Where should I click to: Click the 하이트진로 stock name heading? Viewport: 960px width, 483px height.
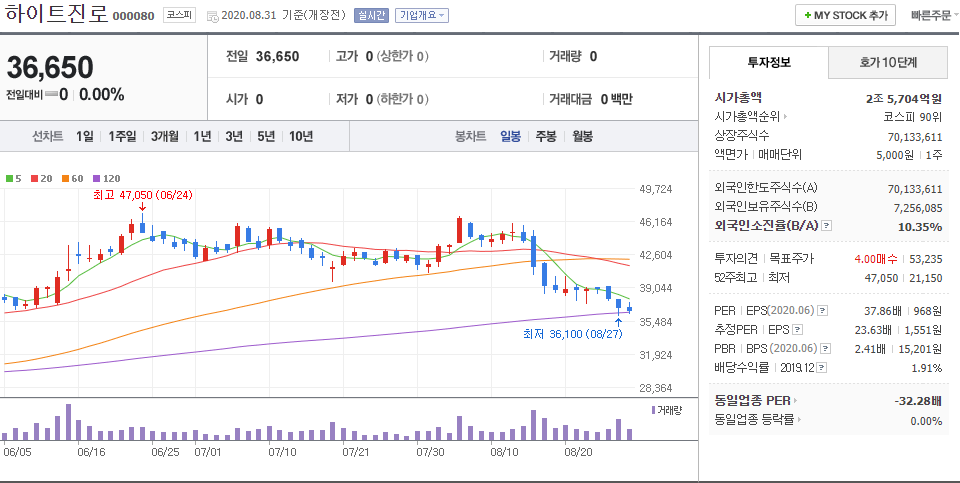[x=56, y=15]
